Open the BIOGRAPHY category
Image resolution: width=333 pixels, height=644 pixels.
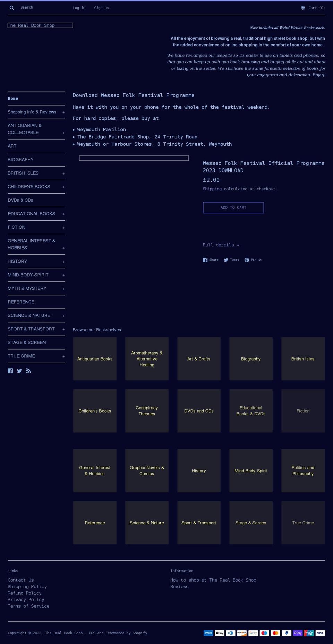[x=21, y=160]
